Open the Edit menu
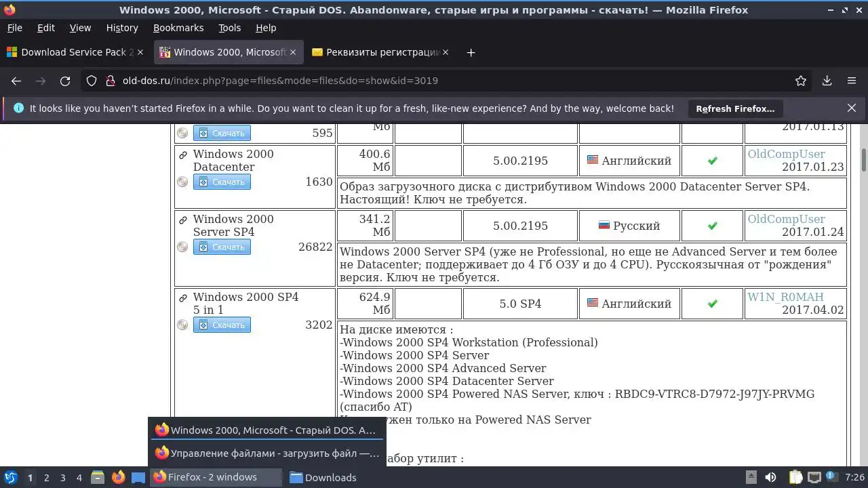The width and height of the screenshot is (868, 488). coord(46,28)
